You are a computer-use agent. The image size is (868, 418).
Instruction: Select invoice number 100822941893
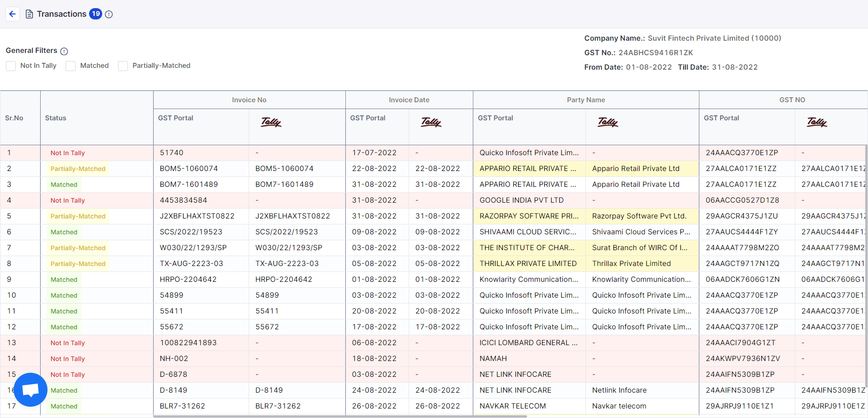pyautogui.click(x=188, y=343)
